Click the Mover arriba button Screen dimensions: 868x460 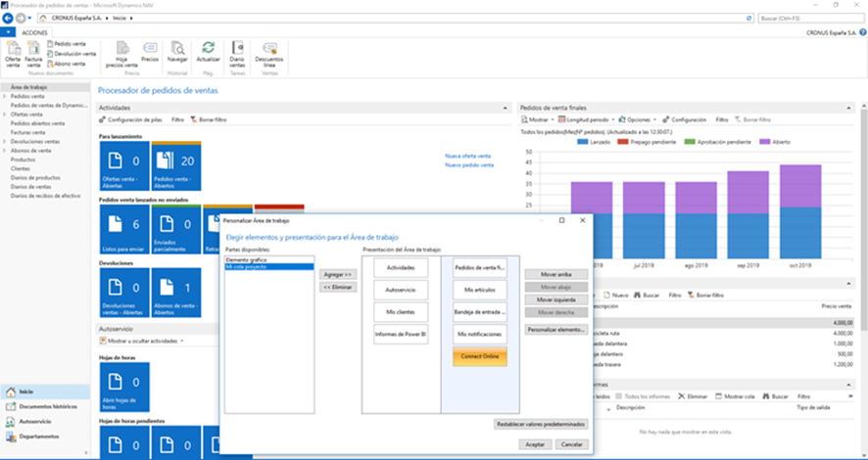tap(556, 274)
